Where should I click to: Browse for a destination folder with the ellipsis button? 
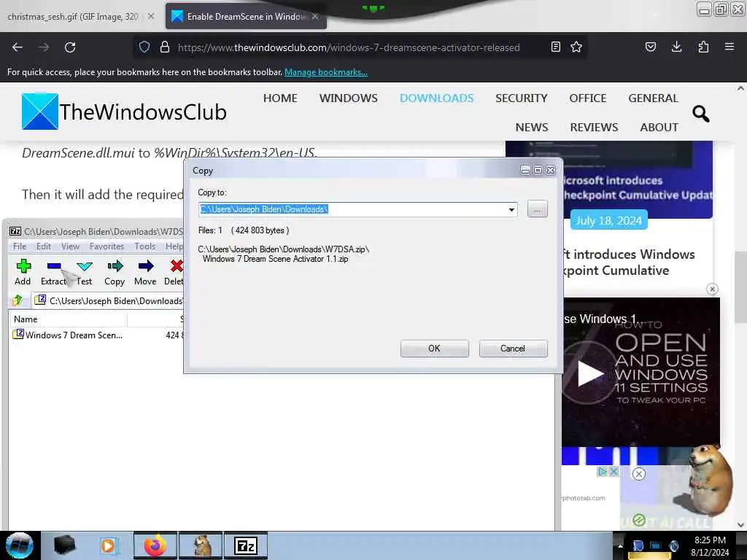[x=538, y=209]
